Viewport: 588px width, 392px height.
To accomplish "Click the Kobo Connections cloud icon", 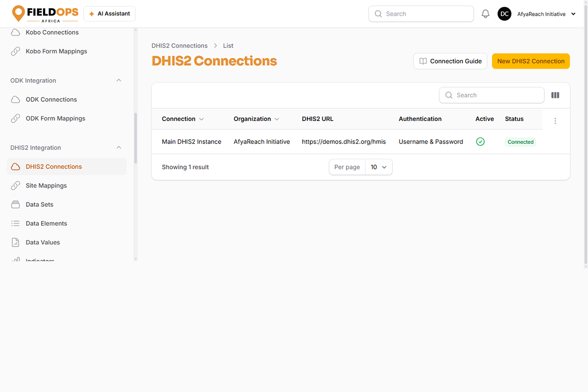I will pyautogui.click(x=16, y=32).
